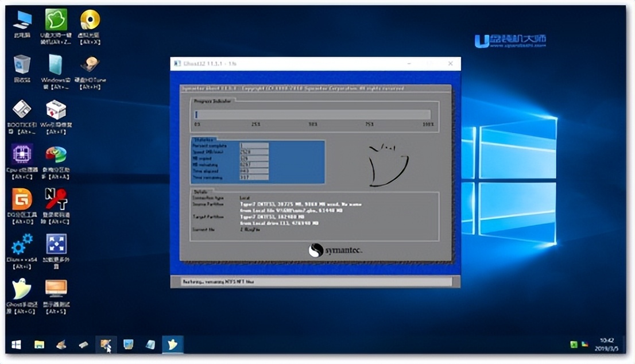Click the MB copied value field
The image size is (635, 364).
254,158
